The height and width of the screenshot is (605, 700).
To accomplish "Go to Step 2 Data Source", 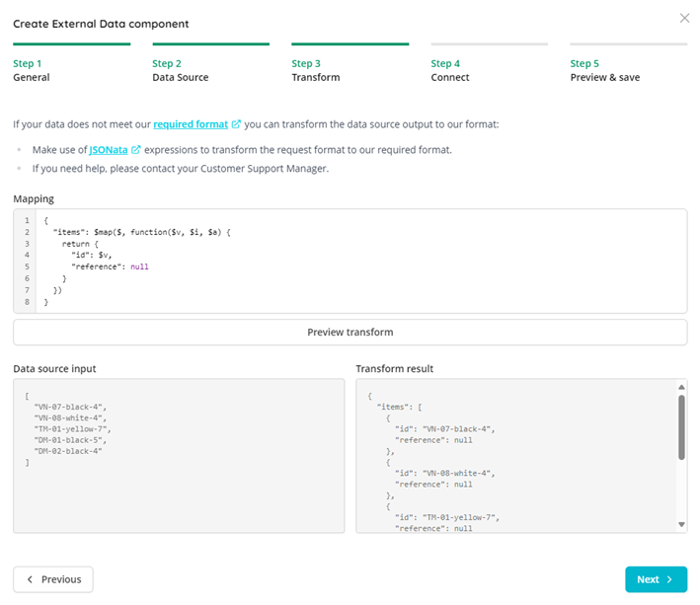I will pos(181,70).
